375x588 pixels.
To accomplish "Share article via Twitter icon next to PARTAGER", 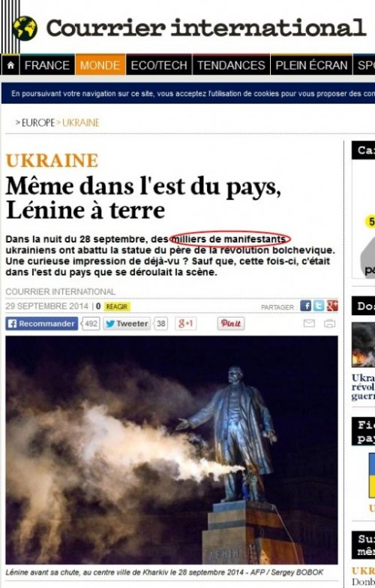I will pos(319,306).
